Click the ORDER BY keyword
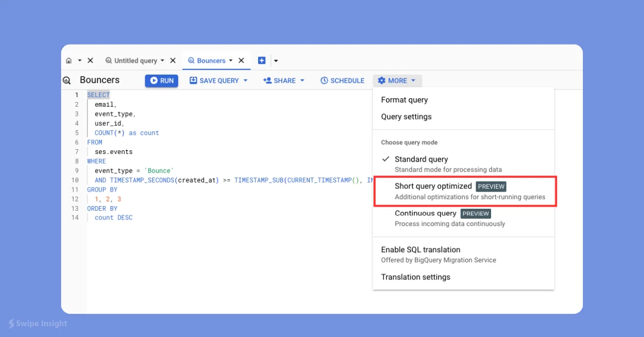The height and width of the screenshot is (337, 644). click(x=102, y=208)
